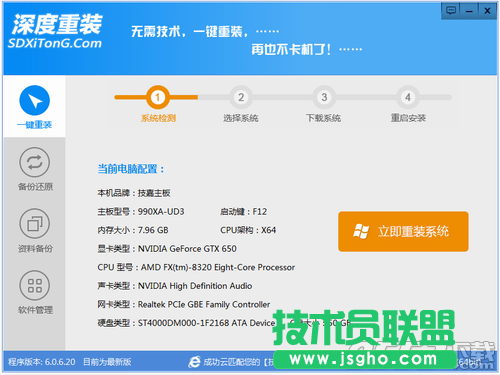Click the 显卡类型 NVIDIA GeForce GTX 650 line
The image size is (500, 375).
point(167,249)
